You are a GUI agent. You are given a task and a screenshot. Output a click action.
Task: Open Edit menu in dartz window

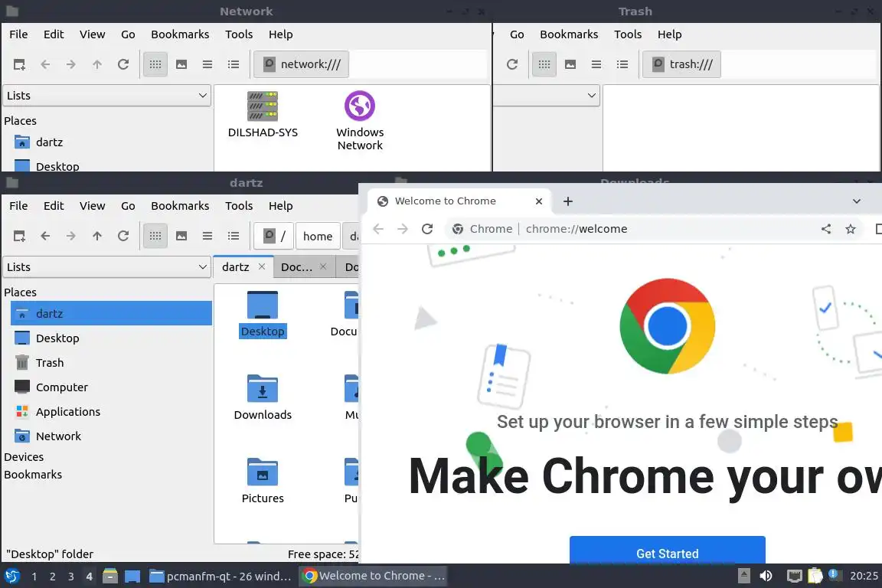(x=54, y=206)
